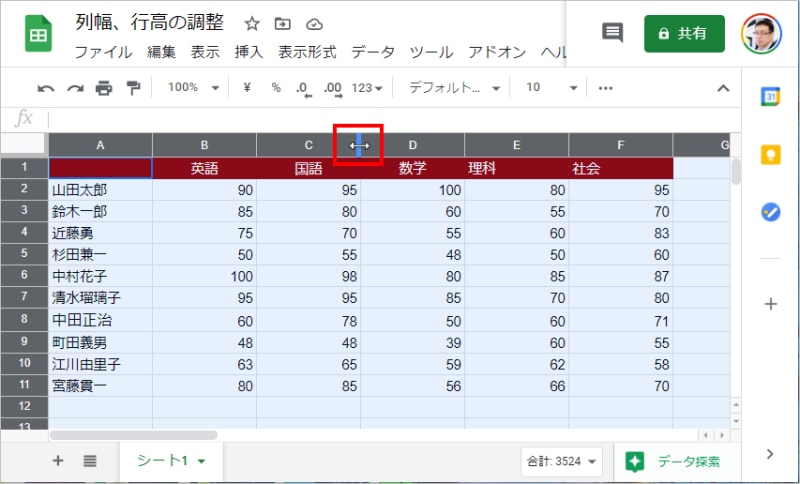This screenshot has height=484, width=800.
Task: Open the 表示 menu
Action: pyautogui.click(x=205, y=52)
